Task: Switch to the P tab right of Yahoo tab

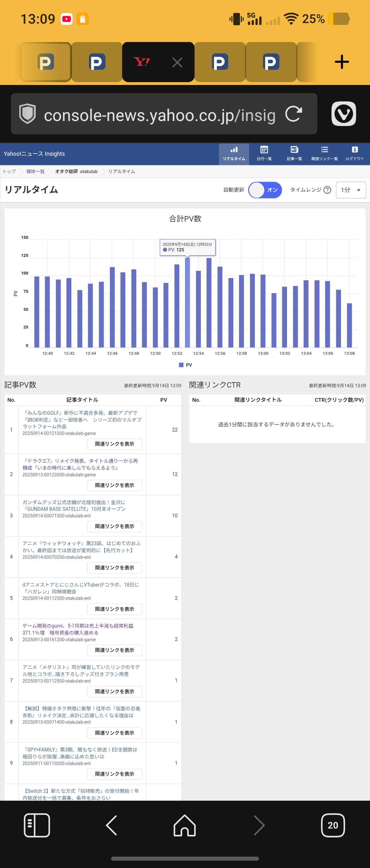Action: click(220, 62)
